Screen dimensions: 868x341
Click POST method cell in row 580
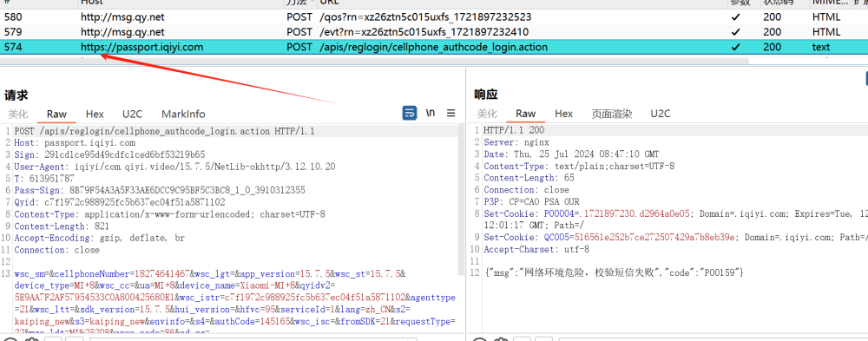299,17
